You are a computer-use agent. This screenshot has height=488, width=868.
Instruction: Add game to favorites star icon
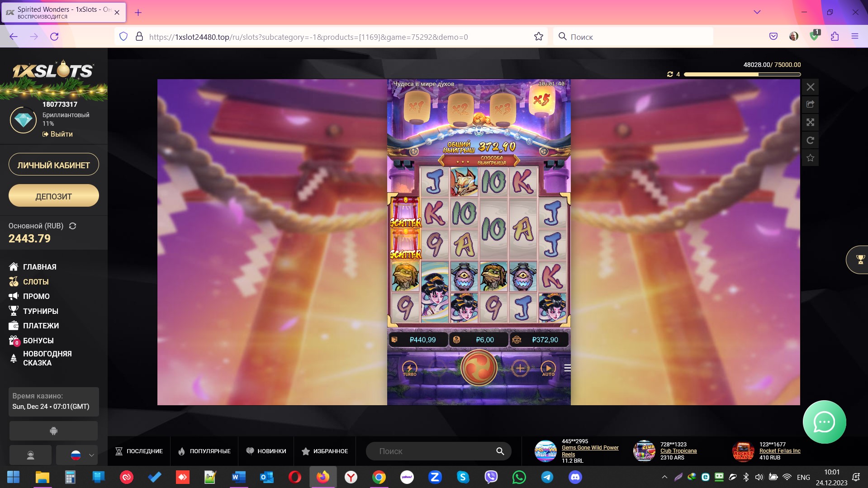[x=811, y=158]
